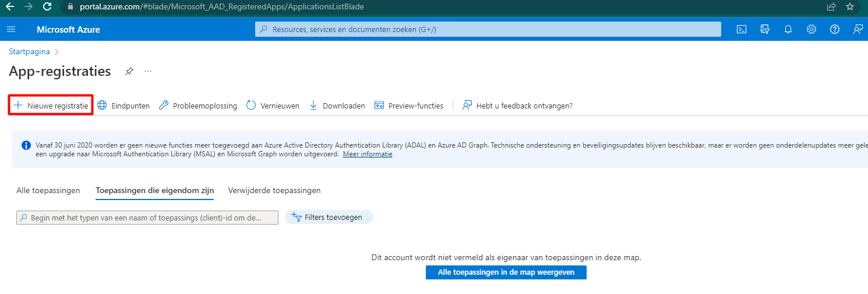868x294 pixels.
Task: Click Downloaden
Action: 337,106
